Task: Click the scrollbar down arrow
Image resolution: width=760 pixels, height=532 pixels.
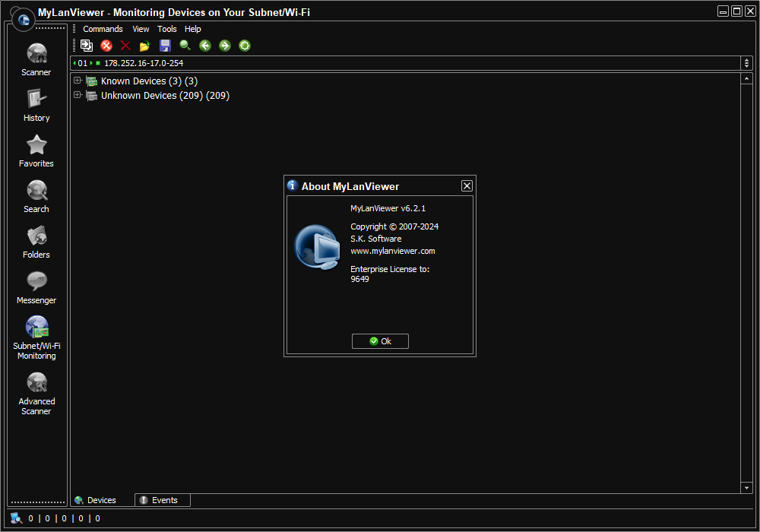Action: point(746,488)
